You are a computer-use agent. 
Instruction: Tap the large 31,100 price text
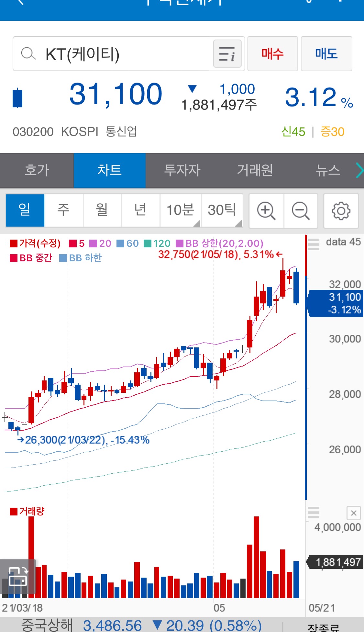click(116, 95)
